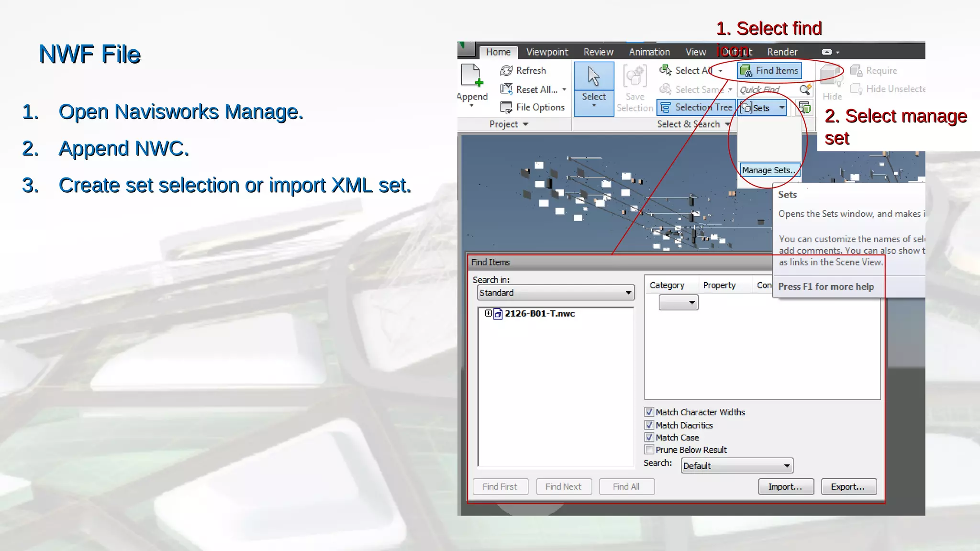Open the Search in Standard dropdown
Screen dimensions: 980x551
(x=556, y=293)
